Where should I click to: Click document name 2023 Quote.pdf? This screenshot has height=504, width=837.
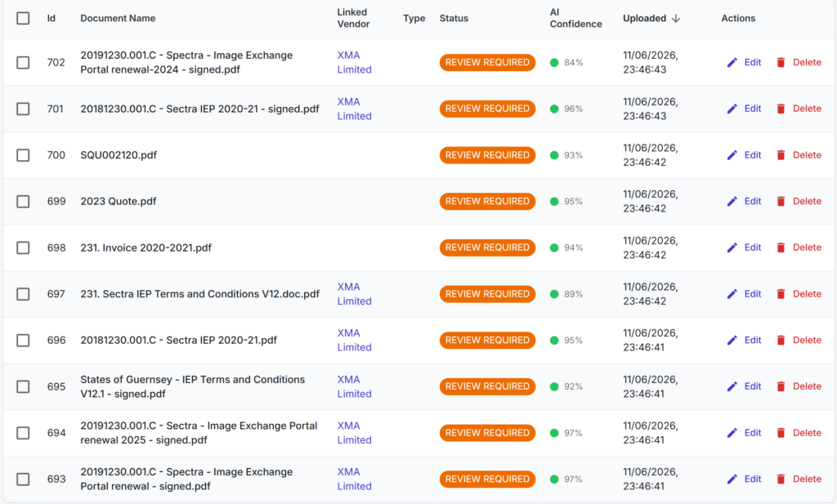pos(119,201)
